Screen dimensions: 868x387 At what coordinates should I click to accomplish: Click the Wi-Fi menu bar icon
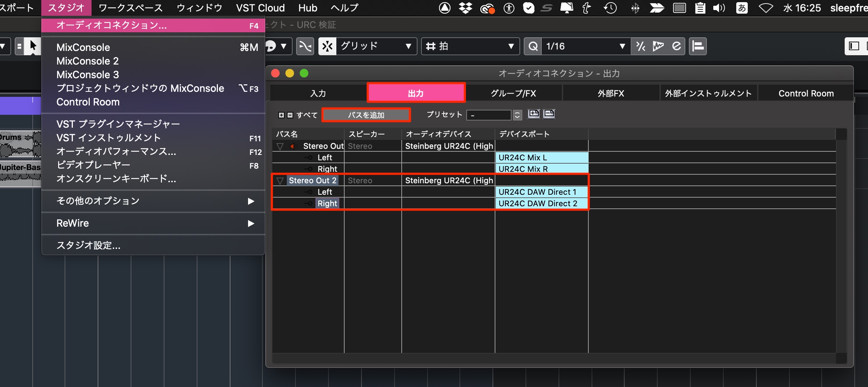point(766,8)
